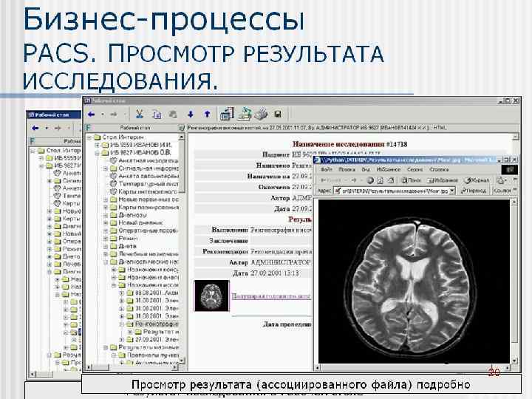Click the F icon beside Рабочий стол header
Viewport: 532px width, 399px height.
88,128
